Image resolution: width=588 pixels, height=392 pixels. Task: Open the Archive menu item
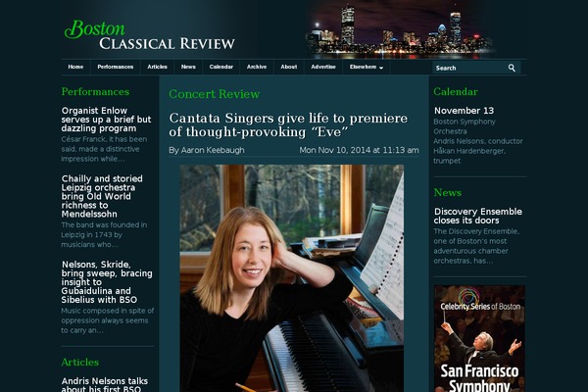click(x=257, y=68)
